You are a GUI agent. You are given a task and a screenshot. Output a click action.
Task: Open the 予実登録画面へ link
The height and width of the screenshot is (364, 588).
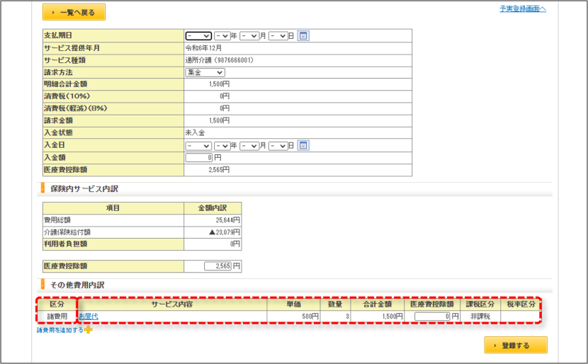(523, 9)
